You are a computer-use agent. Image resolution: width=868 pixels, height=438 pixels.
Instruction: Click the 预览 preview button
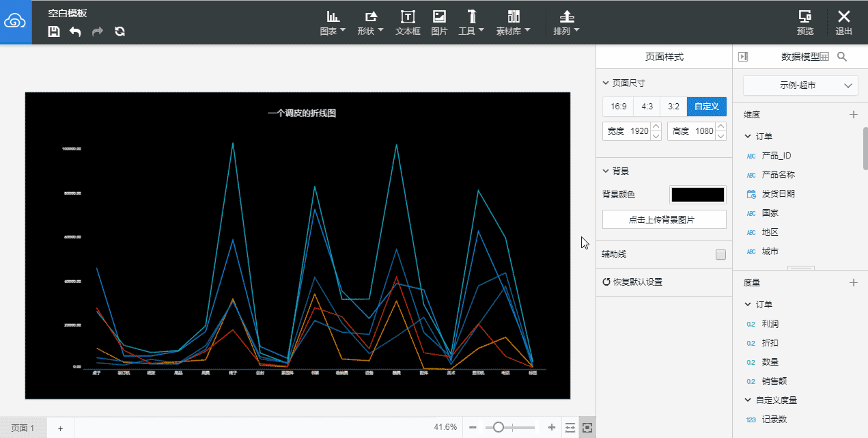click(805, 23)
